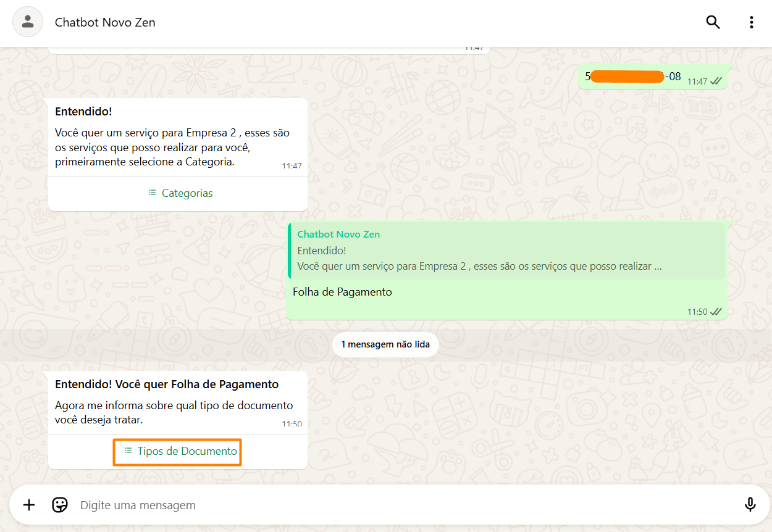Open the three-dot chat menu
Image resolution: width=772 pixels, height=532 pixels.
[751, 22]
